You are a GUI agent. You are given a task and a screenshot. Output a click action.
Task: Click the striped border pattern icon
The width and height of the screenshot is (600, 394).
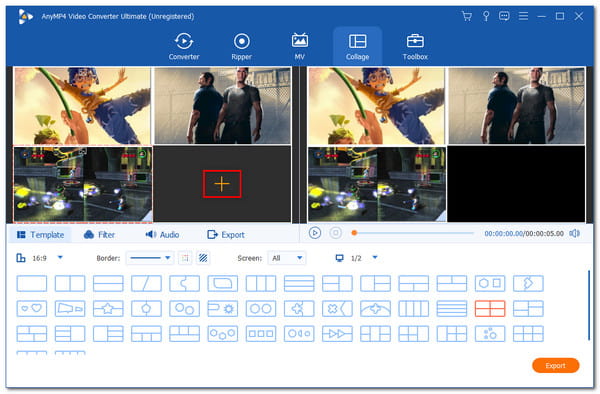pos(203,258)
